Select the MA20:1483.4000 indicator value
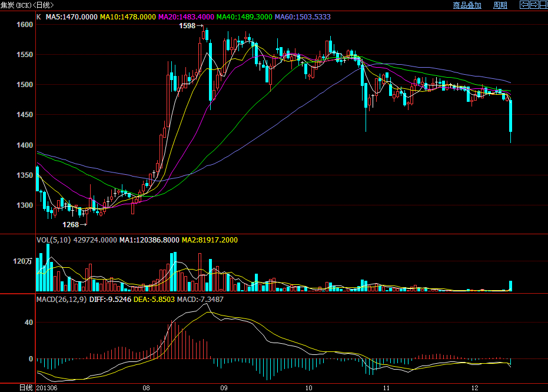Screen dimensions: 548x392 [186, 16]
